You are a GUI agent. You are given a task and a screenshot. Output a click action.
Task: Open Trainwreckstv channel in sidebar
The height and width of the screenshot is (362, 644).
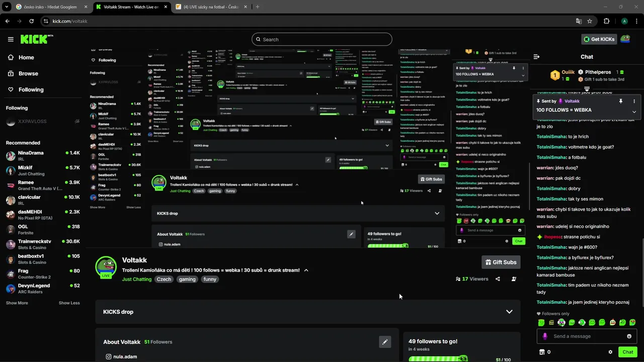click(43, 244)
